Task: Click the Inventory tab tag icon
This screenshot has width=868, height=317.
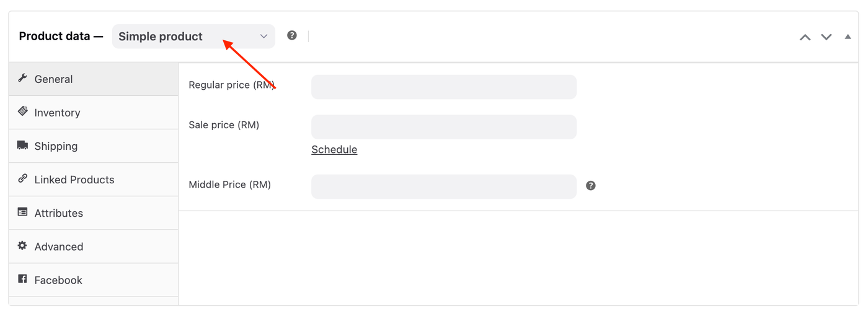Action: point(22,111)
